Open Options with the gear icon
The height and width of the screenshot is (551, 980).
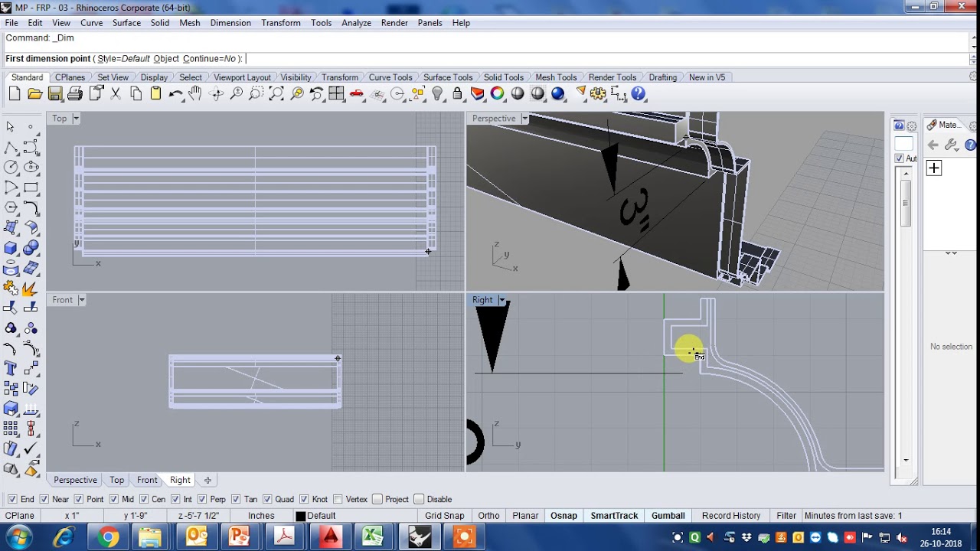598,94
